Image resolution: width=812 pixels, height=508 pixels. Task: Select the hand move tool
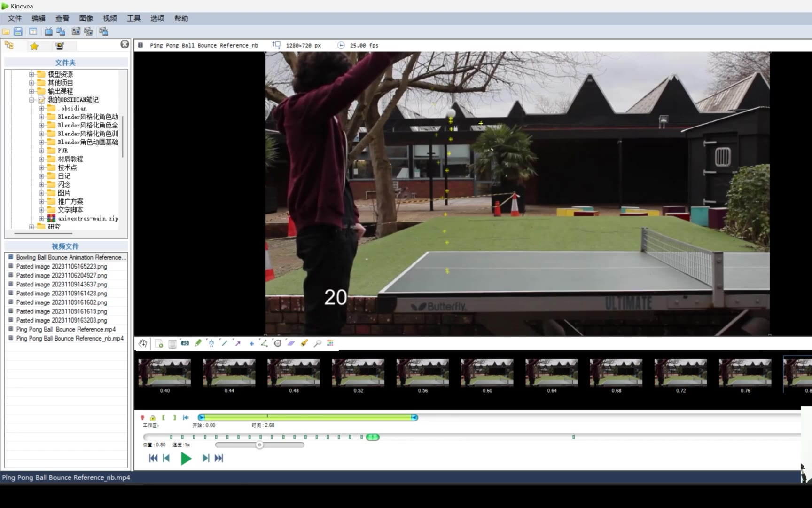pyautogui.click(x=143, y=343)
